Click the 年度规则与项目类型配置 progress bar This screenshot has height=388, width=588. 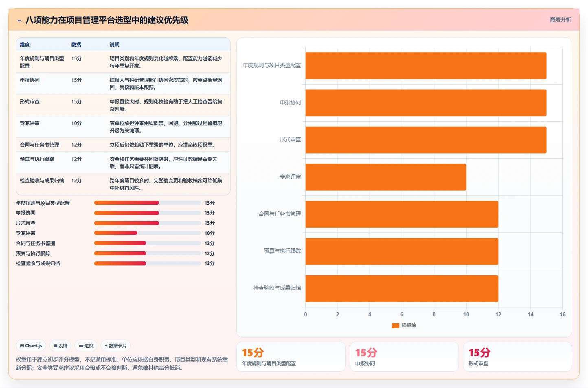[x=147, y=203]
